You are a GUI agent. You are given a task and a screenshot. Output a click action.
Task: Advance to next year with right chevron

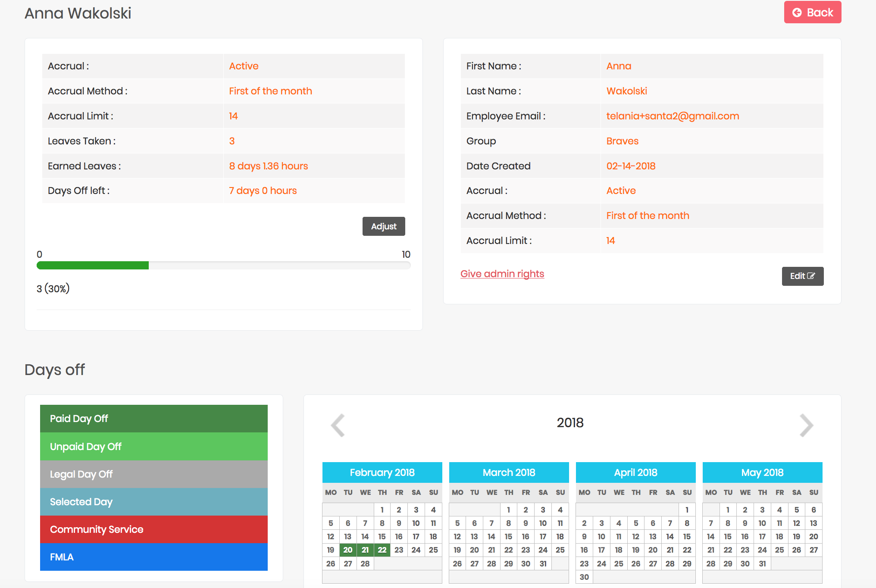(x=806, y=425)
